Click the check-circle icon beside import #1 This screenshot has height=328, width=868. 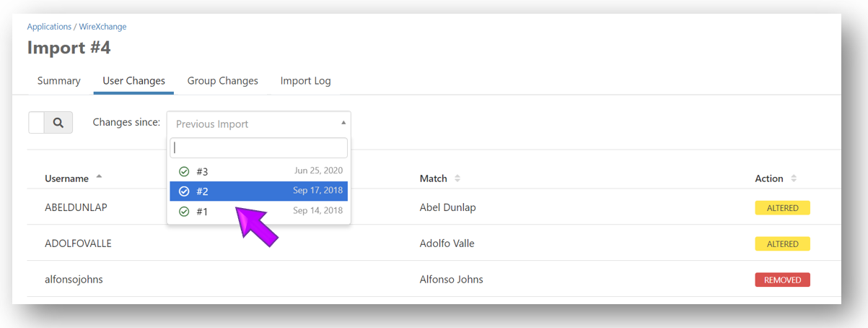(x=184, y=211)
